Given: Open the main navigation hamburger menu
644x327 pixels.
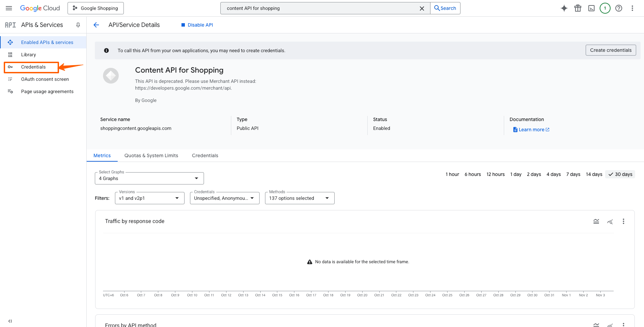Looking at the screenshot, I should click(x=9, y=8).
